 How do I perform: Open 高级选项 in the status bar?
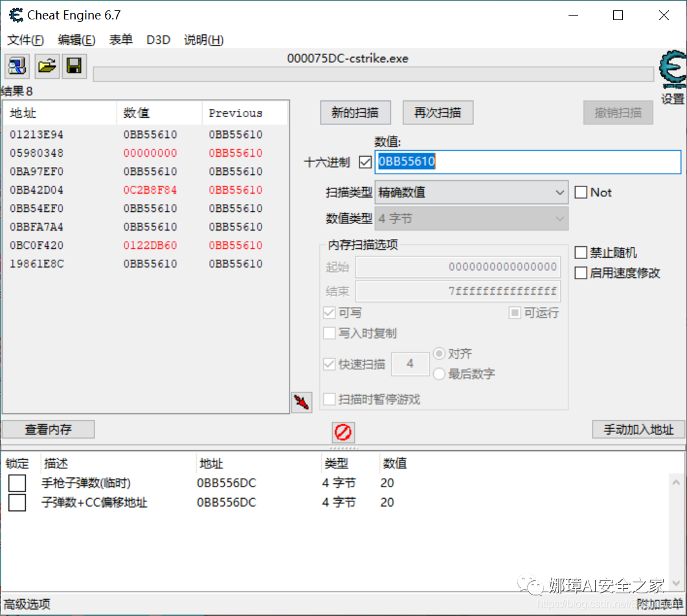pyautogui.click(x=27, y=604)
